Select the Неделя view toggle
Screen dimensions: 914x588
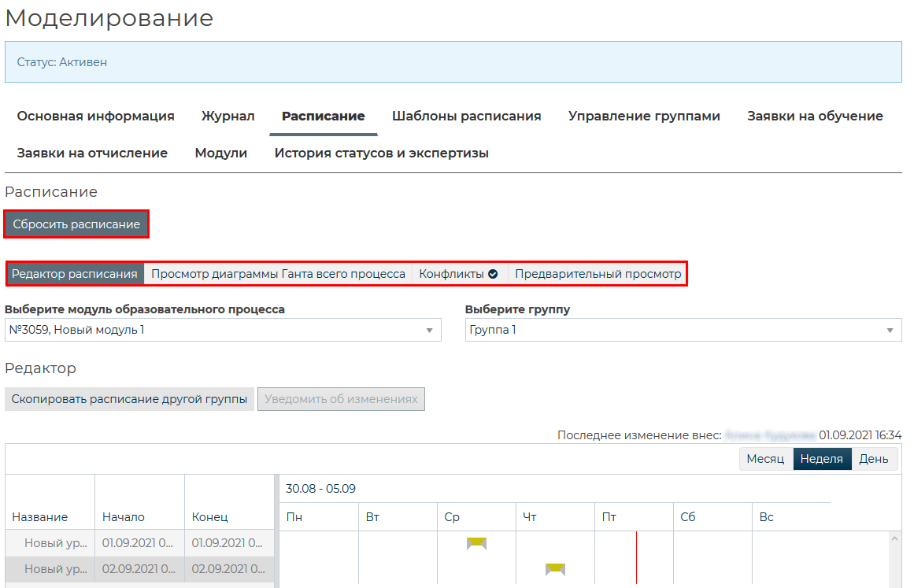click(822, 459)
